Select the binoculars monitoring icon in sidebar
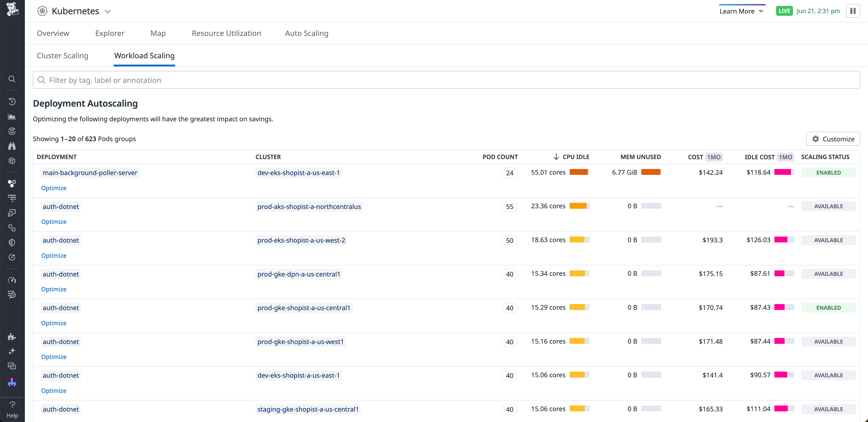Viewport: 868px width, 422px height. click(12, 146)
